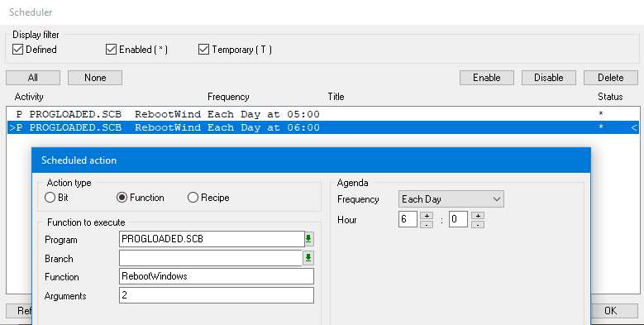Decrease the hour value with minus
This screenshot has width=644, height=325.
[x=427, y=224]
